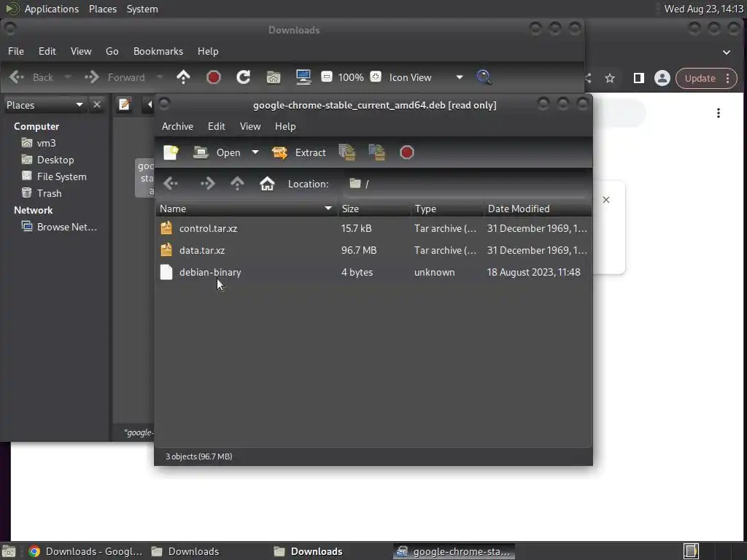Open View menu in archive manager

coord(250,126)
